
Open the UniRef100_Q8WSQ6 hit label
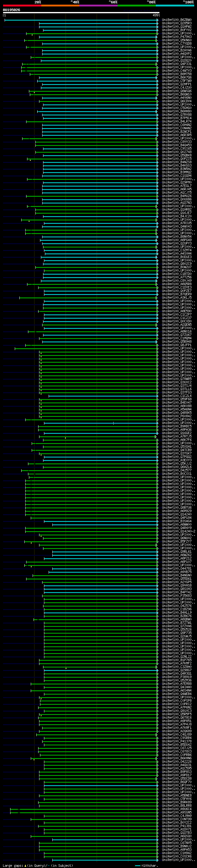[177, 91]
